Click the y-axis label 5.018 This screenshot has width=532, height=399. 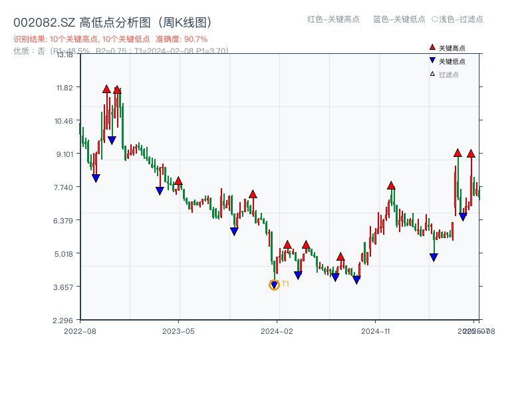(64, 254)
